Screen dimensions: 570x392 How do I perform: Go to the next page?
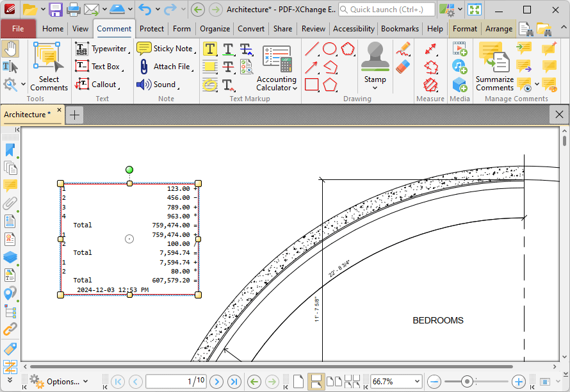tap(216, 382)
